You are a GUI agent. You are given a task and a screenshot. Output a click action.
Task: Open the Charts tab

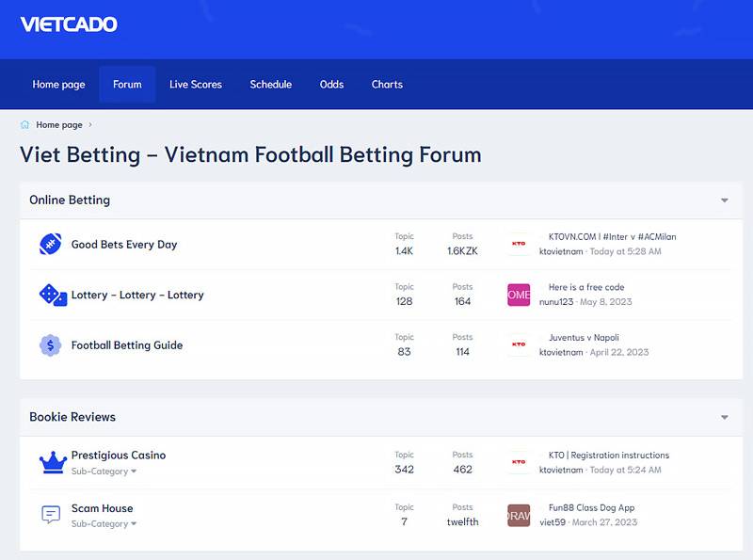click(x=387, y=85)
